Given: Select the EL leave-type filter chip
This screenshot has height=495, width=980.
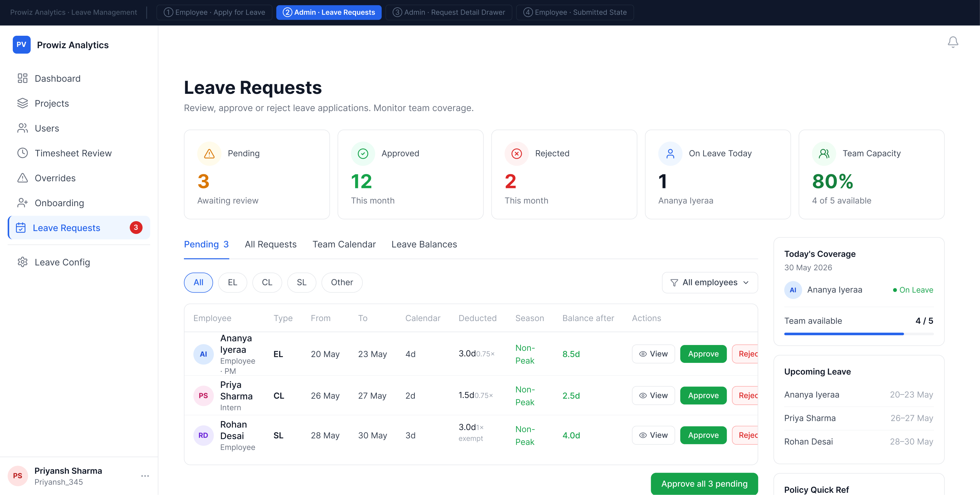Looking at the screenshot, I should coord(232,282).
